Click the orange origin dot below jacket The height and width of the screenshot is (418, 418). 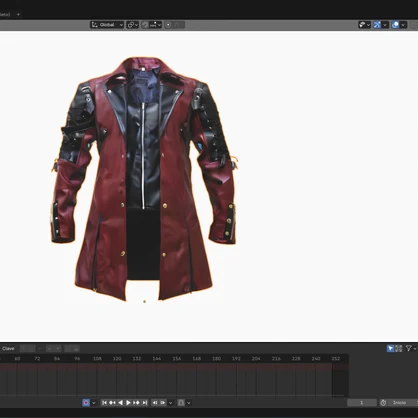[x=144, y=301]
